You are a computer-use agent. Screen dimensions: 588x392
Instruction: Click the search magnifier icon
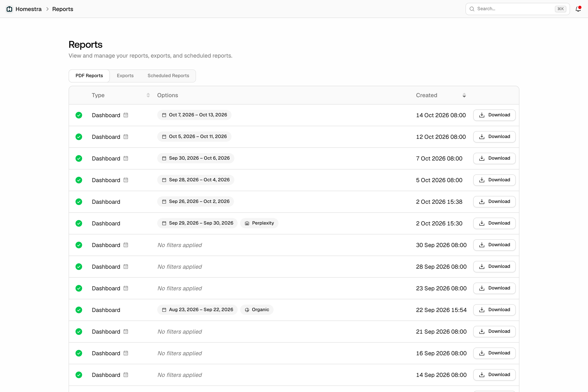pos(472,9)
